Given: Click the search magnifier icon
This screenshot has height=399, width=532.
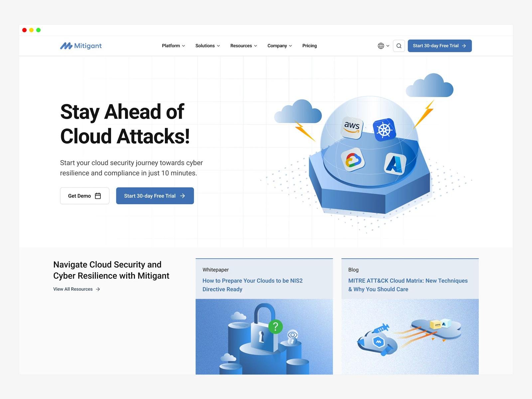Looking at the screenshot, I should (399, 46).
